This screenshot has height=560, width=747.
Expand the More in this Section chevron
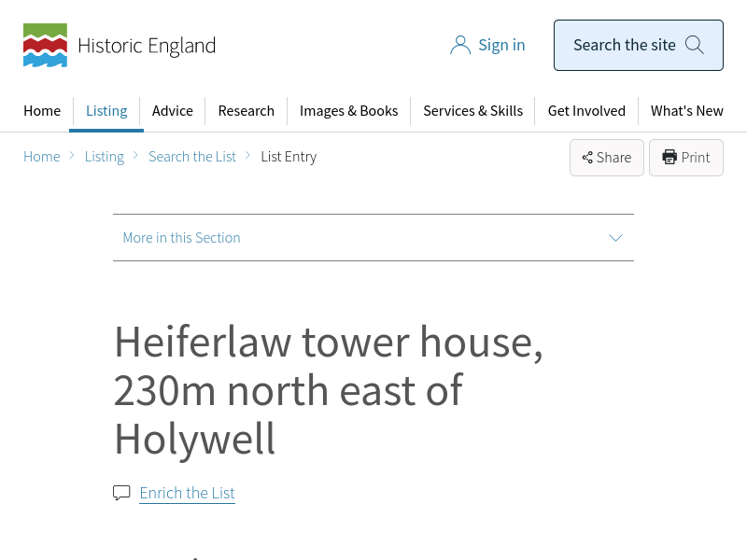(x=615, y=238)
